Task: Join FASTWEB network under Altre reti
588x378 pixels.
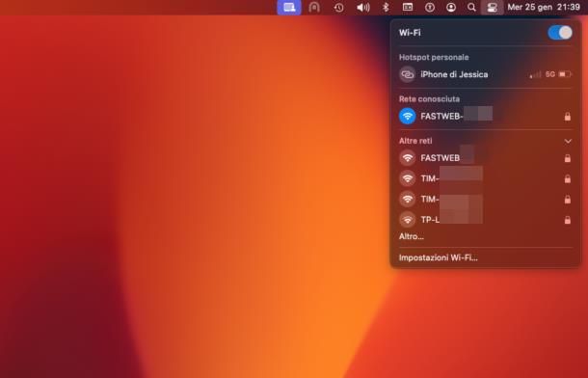Action: [x=486, y=158]
